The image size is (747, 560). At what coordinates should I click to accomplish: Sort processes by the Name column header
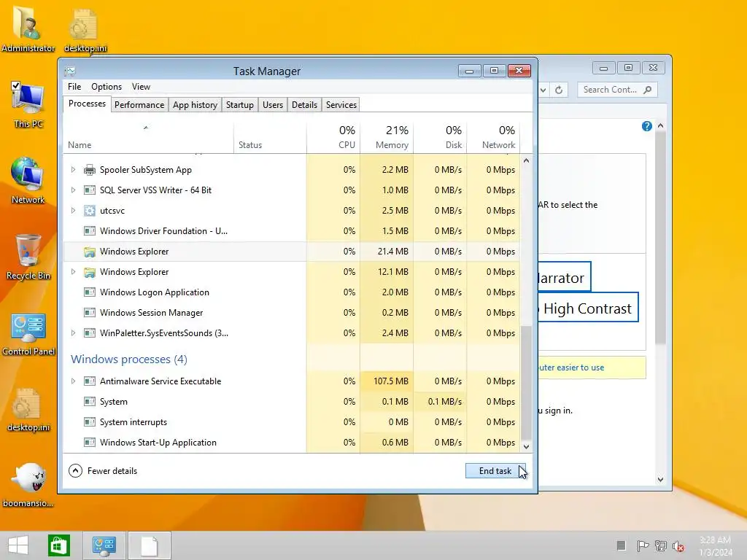(148, 136)
